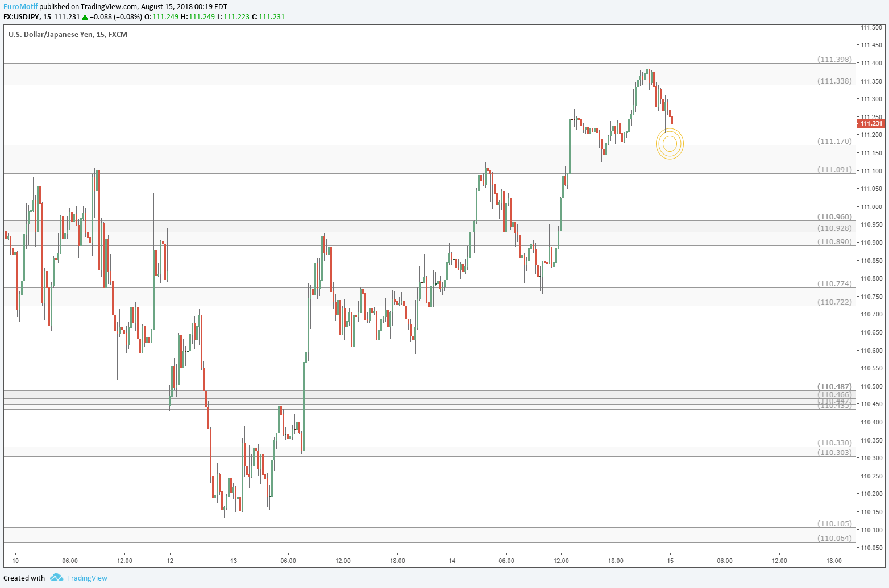Image resolution: width=889 pixels, height=588 pixels.
Task: Click the low value L:111.223
Action: click(x=233, y=16)
